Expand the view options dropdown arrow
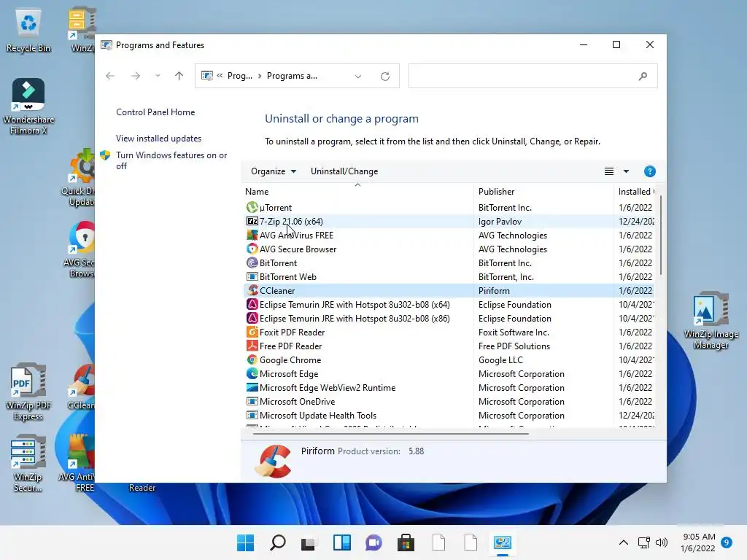Image resolution: width=747 pixels, height=560 pixels. pos(626,171)
